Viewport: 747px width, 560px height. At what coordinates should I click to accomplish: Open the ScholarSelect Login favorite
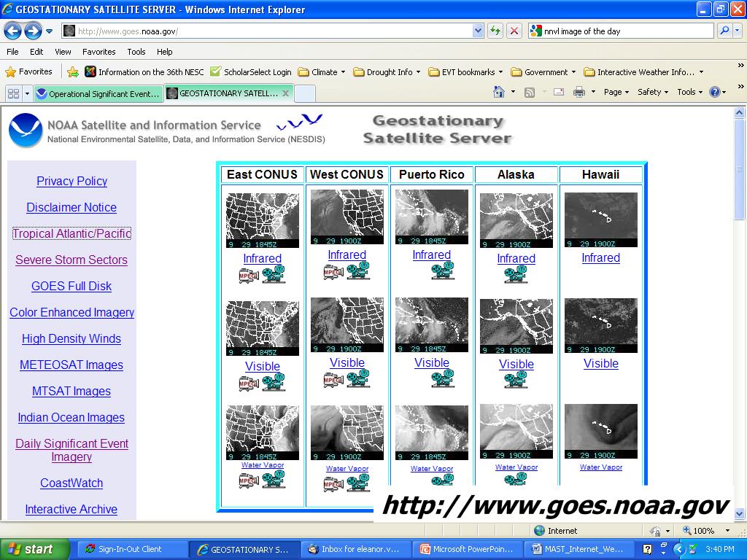(x=251, y=72)
